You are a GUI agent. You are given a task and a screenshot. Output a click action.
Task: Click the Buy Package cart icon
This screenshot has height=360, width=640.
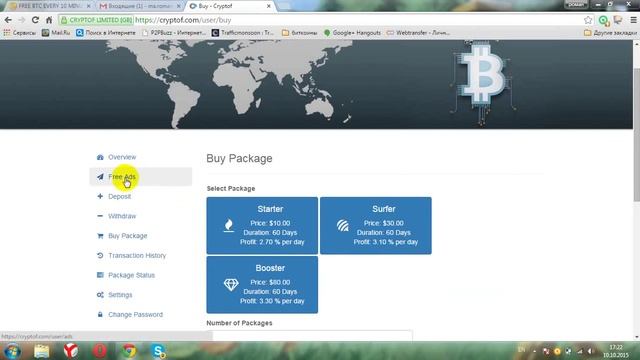(x=100, y=236)
